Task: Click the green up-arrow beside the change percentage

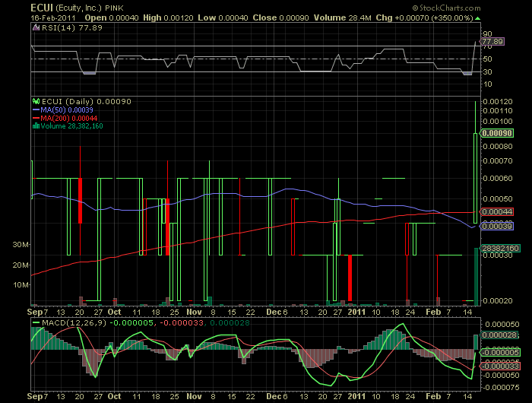Action: point(478,18)
